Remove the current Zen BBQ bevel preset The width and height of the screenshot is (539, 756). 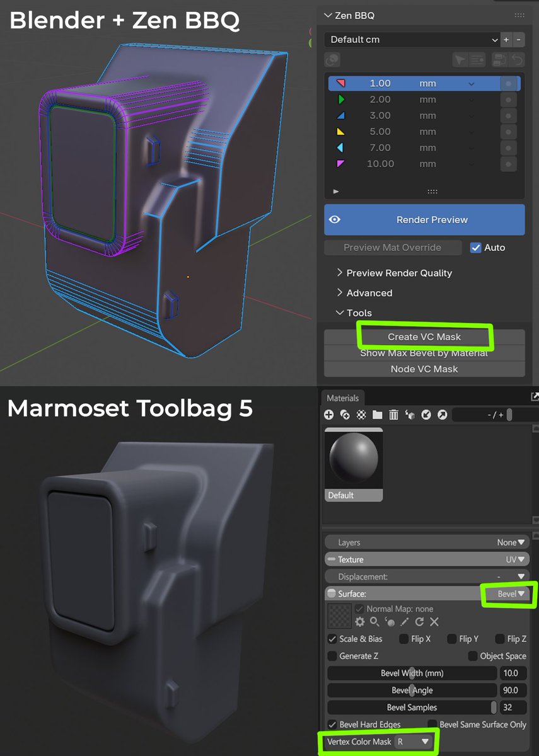pos(519,40)
